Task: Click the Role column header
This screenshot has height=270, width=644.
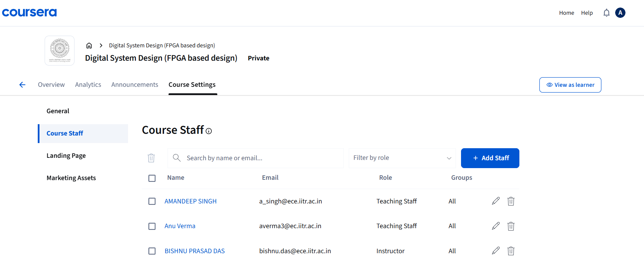Action: click(386, 178)
